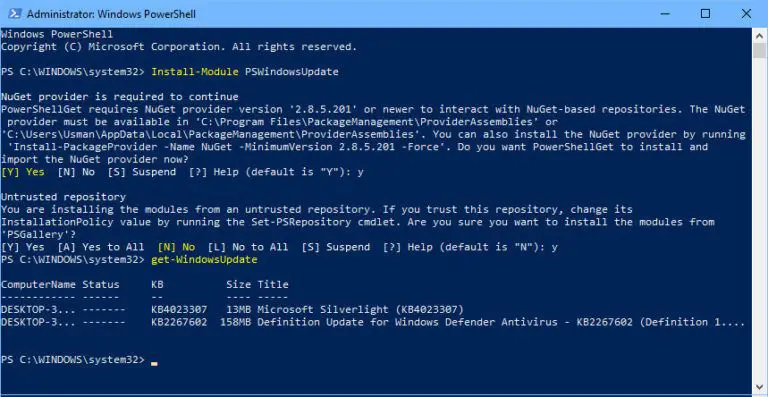The height and width of the screenshot is (397, 768).
Task: Click KB4023307 in the KB column
Action: (x=179, y=309)
